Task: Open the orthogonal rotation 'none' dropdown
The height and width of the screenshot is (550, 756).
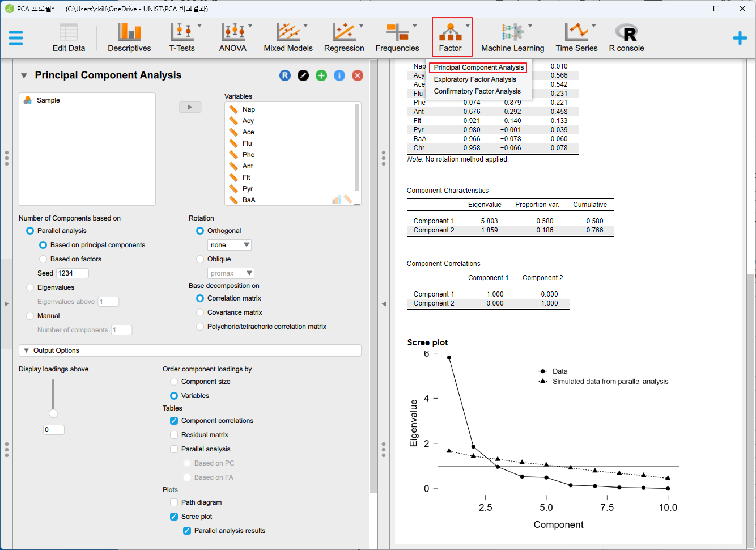Action: point(230,245)
